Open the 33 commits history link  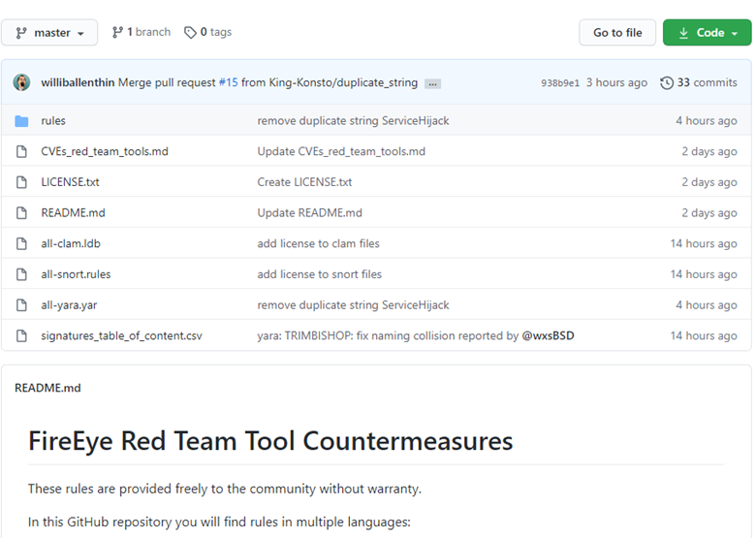(x=699, y=82)
